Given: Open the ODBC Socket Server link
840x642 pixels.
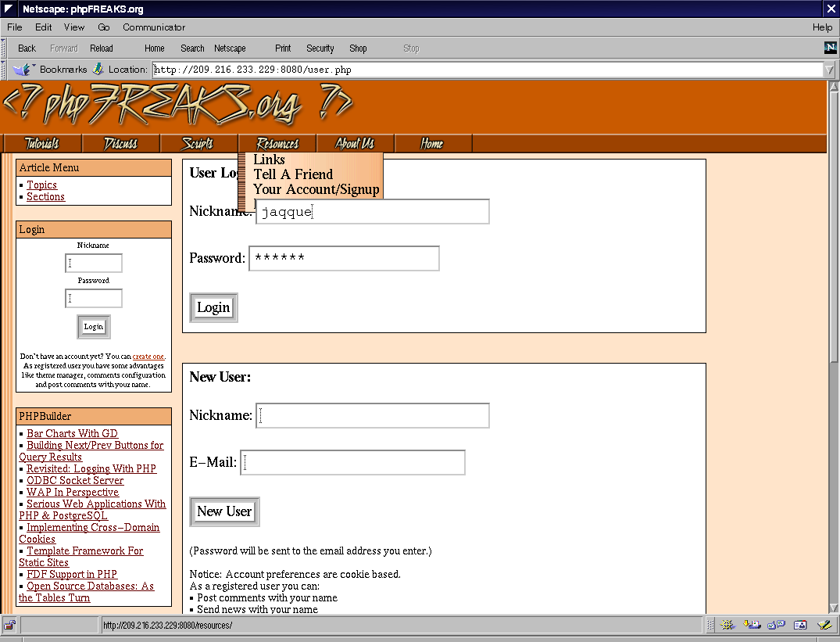Looking at the screenshot, I should [75, 481].
